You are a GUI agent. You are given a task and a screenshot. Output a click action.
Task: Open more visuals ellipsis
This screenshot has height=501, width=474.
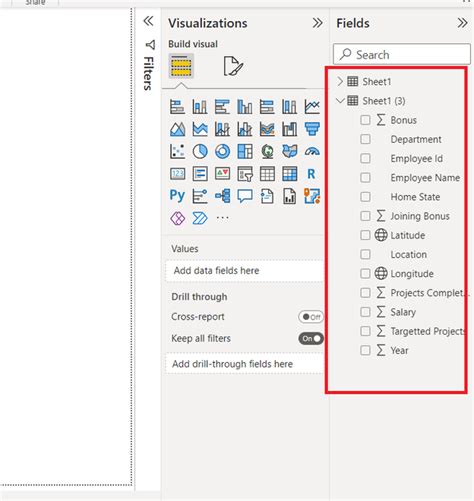[x=222, y=218]
